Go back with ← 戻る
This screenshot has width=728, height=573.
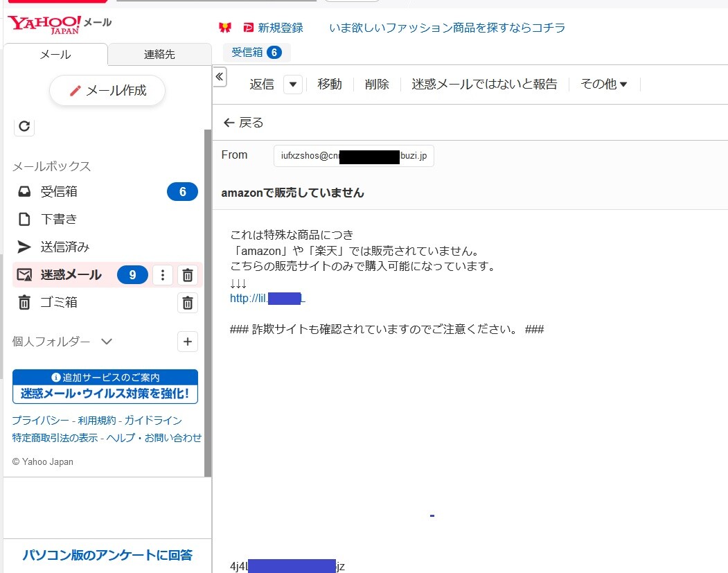(x=243, y=123)
